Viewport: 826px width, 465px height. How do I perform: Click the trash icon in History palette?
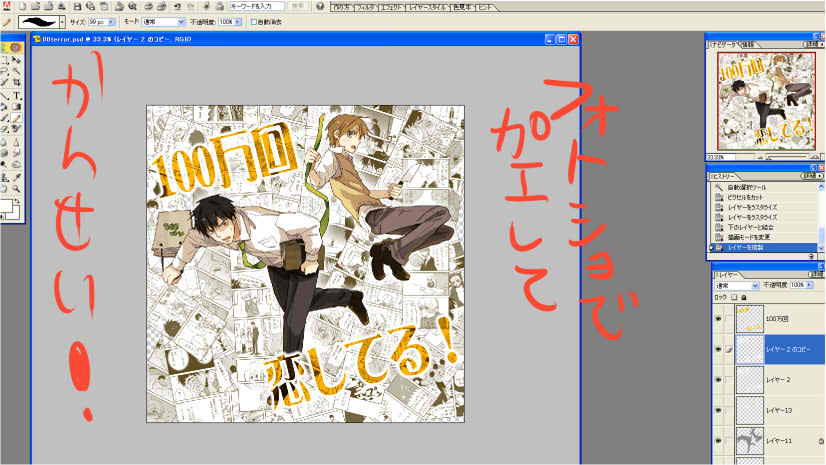point(811,256)
